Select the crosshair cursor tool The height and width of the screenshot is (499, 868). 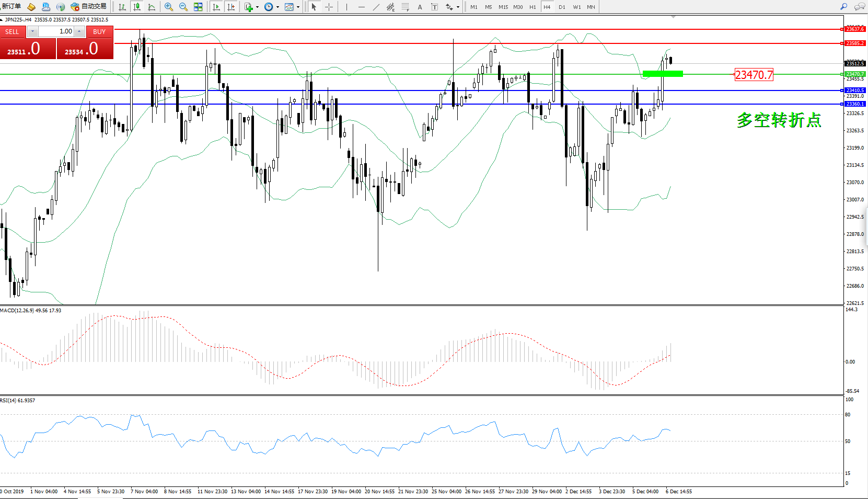(329, 7)
